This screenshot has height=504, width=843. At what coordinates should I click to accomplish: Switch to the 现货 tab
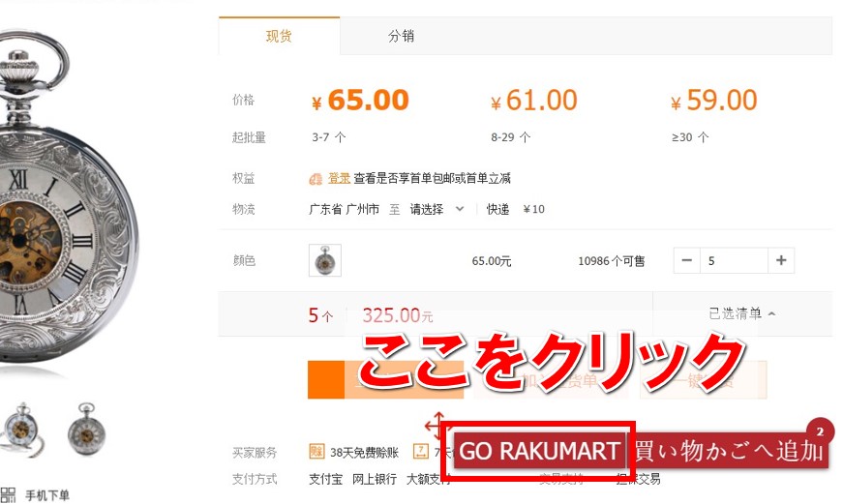[x=279, y=36]
